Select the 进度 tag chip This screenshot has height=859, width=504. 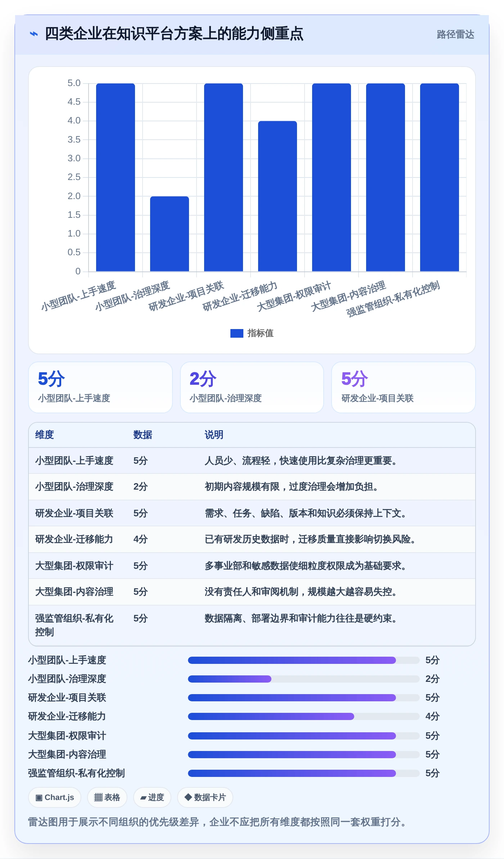152,797
